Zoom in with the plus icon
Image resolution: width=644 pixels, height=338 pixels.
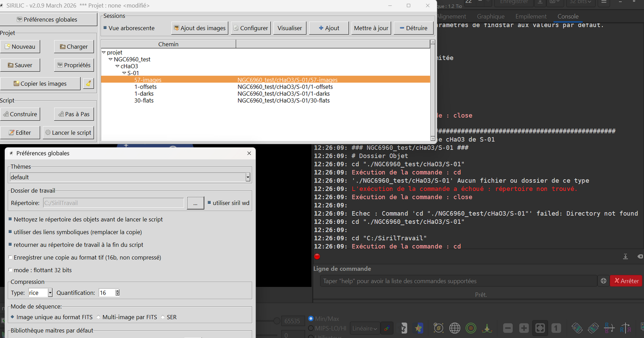click(x=524, y=328)
